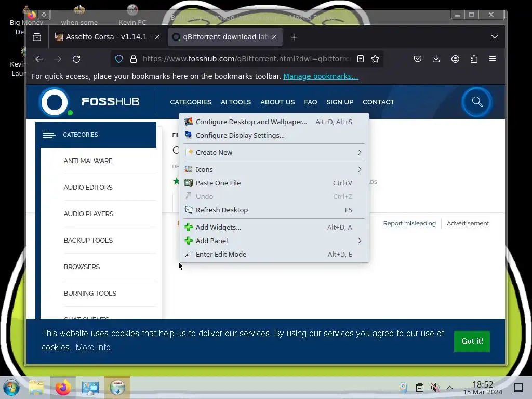
Task: Open the Firefox downloads panel
Action: (x=436, y=59)
